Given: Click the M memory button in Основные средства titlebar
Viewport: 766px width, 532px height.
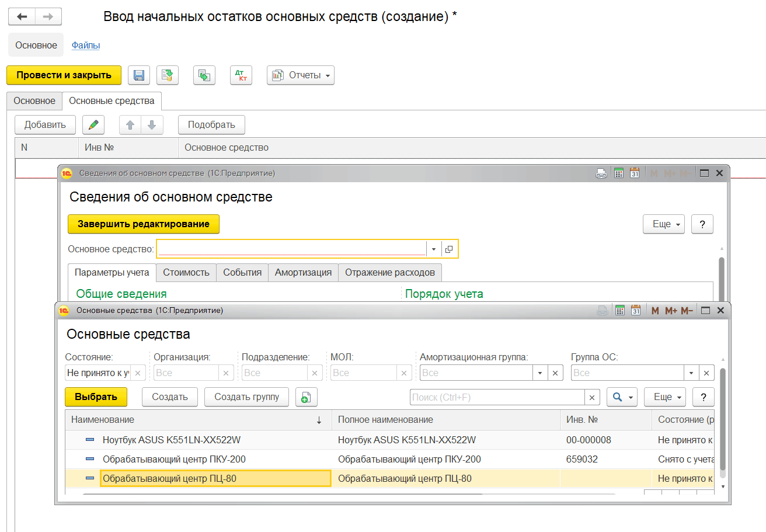Looking at the screenshot, I should (655, 311).
